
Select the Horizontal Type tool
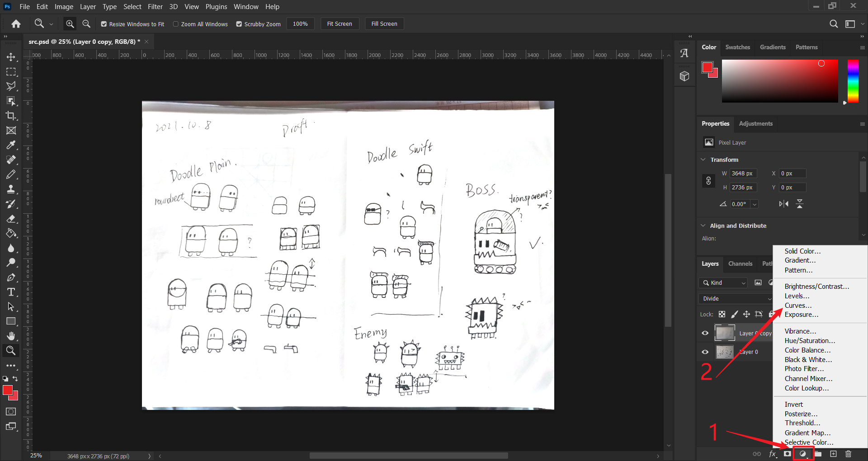coord(11,292)
